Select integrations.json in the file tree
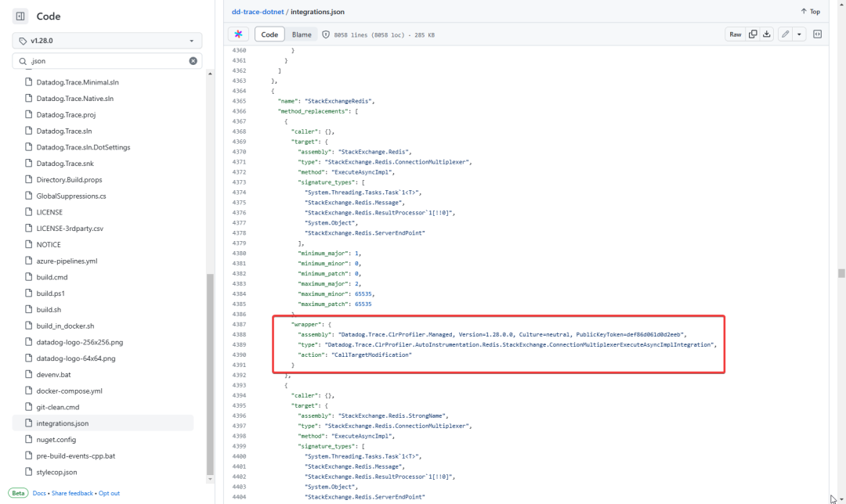This screenshot has height=504, width=846. click(x=103, y=423)
